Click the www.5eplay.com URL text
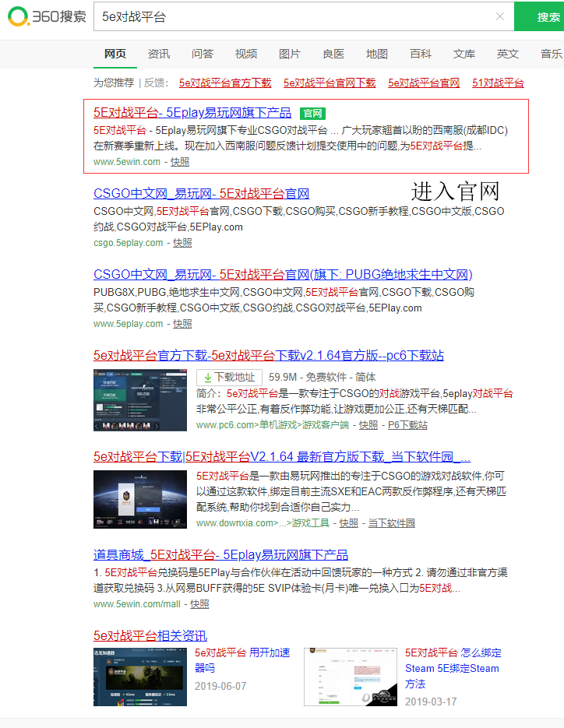The width and height of the screenshot is (564, 728). pyautogui.click(x=129, y=323)
